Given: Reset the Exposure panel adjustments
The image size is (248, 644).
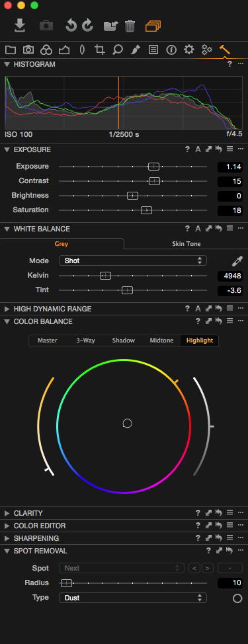Looking at the screenshot, I should click(x=220, y=149).
